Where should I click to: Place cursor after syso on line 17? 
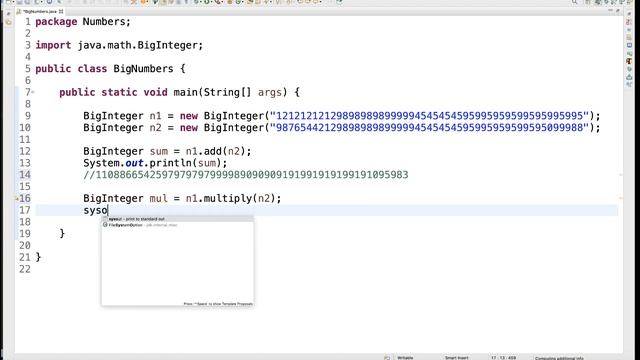(108, 211)
